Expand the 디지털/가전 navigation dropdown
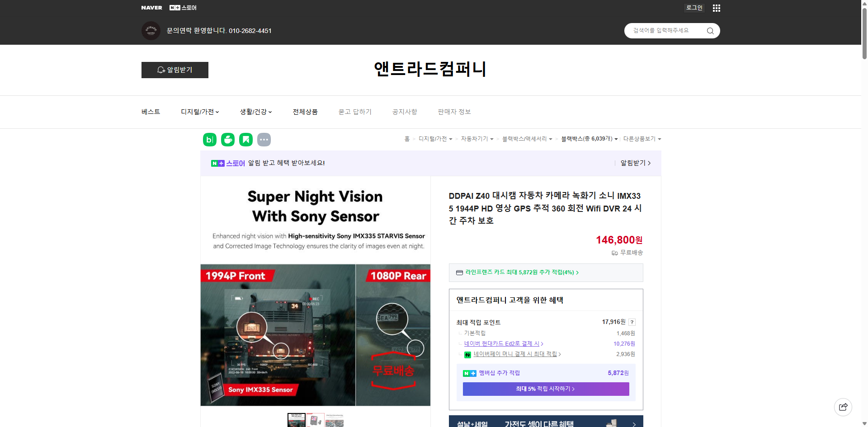The height and width of the screenshot is (427, 868). 199,112
